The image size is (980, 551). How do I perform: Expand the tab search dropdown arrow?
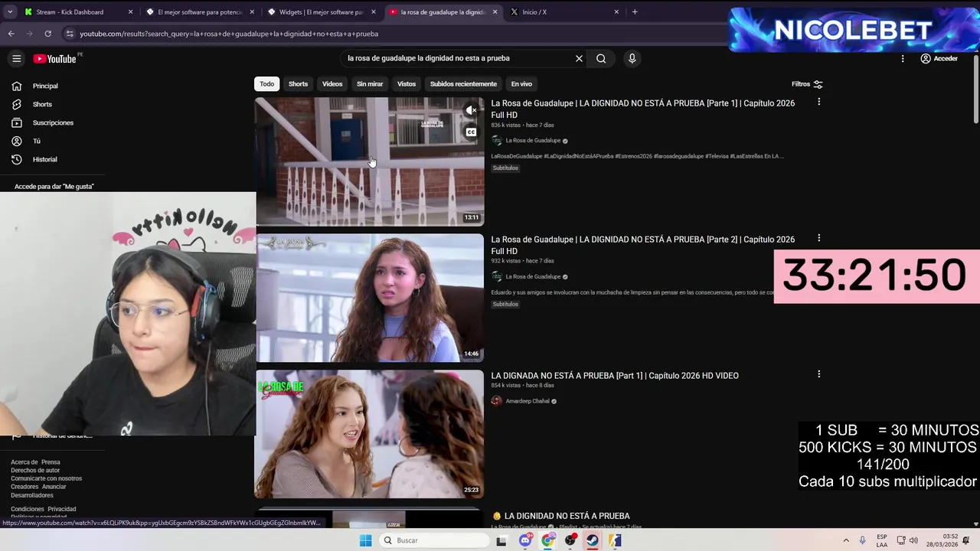10,11
